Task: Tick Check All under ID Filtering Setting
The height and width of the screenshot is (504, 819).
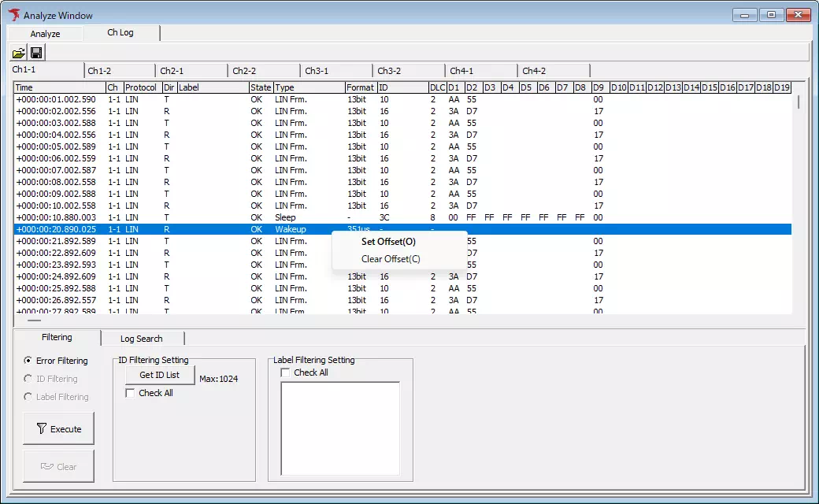Action: 131,393
